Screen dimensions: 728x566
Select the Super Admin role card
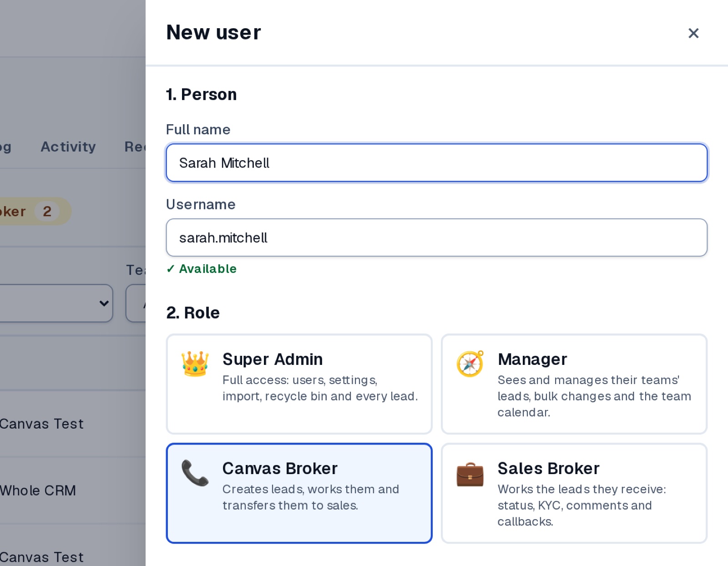299,384
